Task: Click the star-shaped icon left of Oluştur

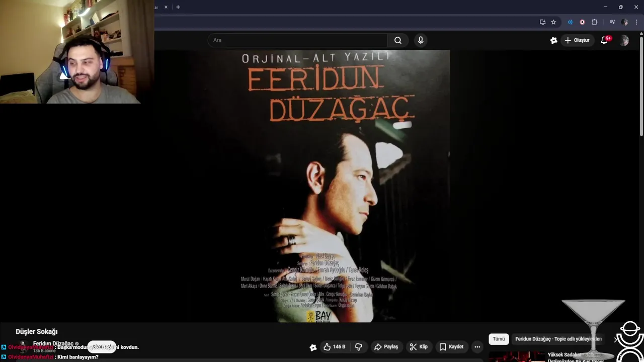Action: pos(554,40)
